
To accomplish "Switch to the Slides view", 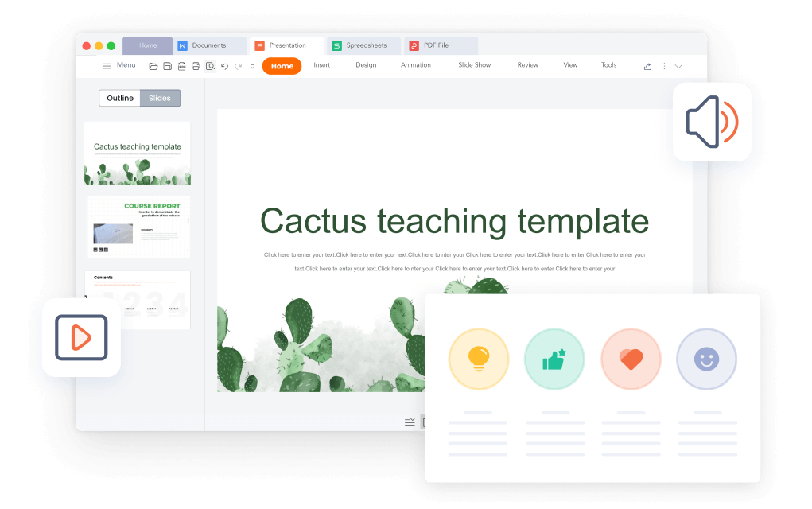I will coord(160,98).
